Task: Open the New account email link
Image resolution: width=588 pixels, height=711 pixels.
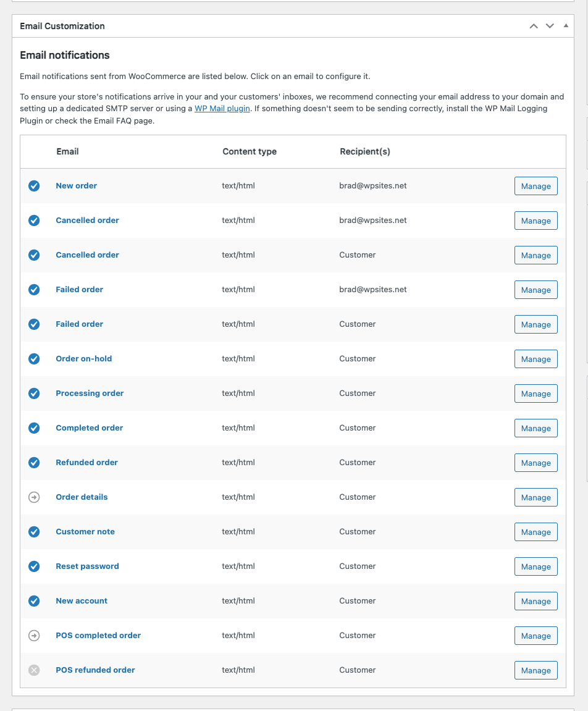Action: 82,601
